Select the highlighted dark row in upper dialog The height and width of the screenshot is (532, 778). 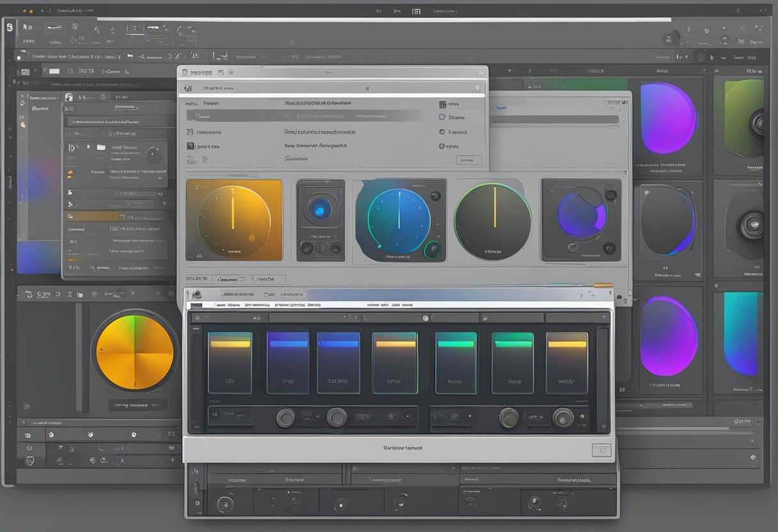click(x=304, y=116)
